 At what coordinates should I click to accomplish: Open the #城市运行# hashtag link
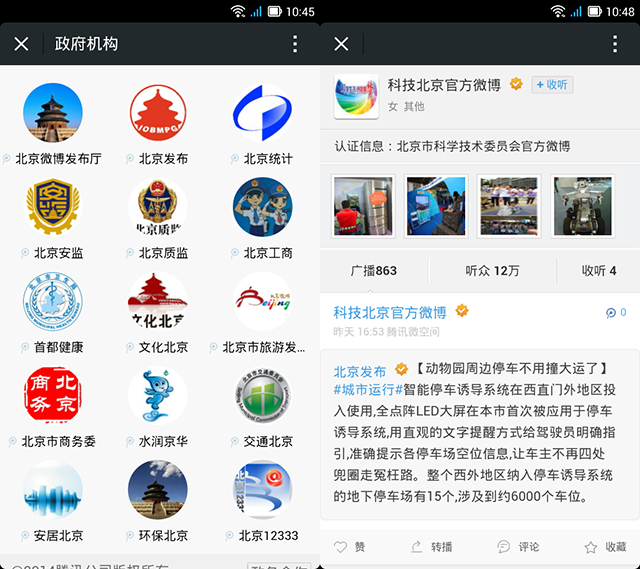pos(368,390)
